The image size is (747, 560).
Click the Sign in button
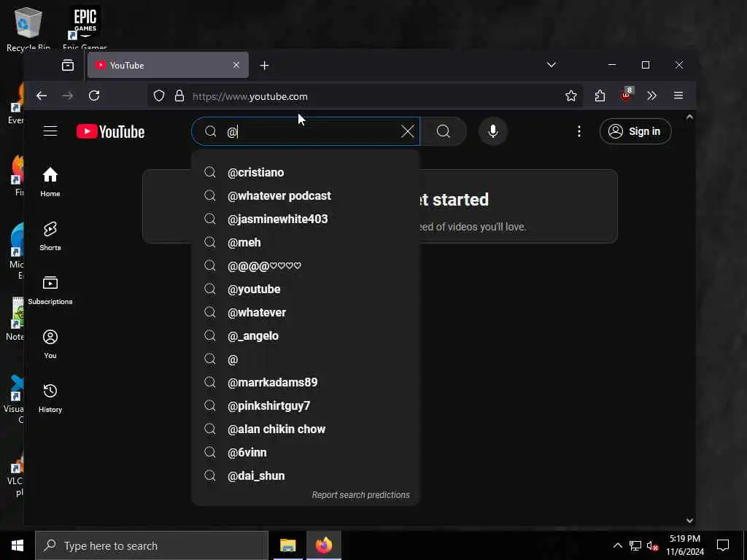(635, 131)
